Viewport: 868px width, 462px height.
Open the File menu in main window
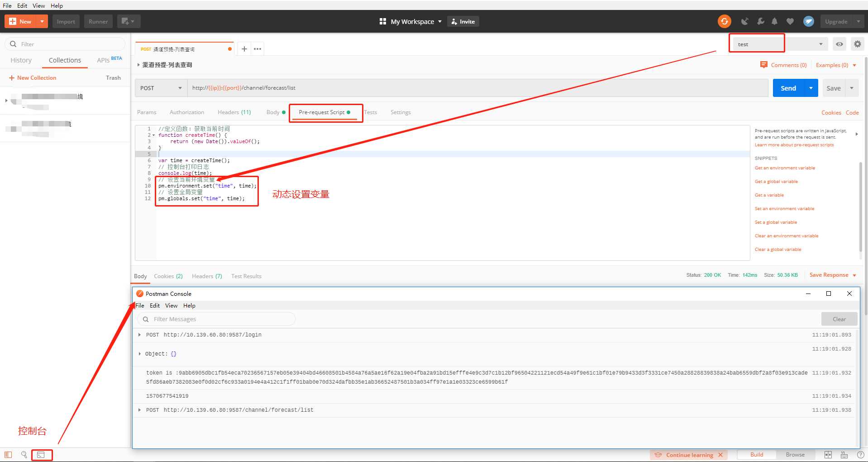click(x=7, y=5)
